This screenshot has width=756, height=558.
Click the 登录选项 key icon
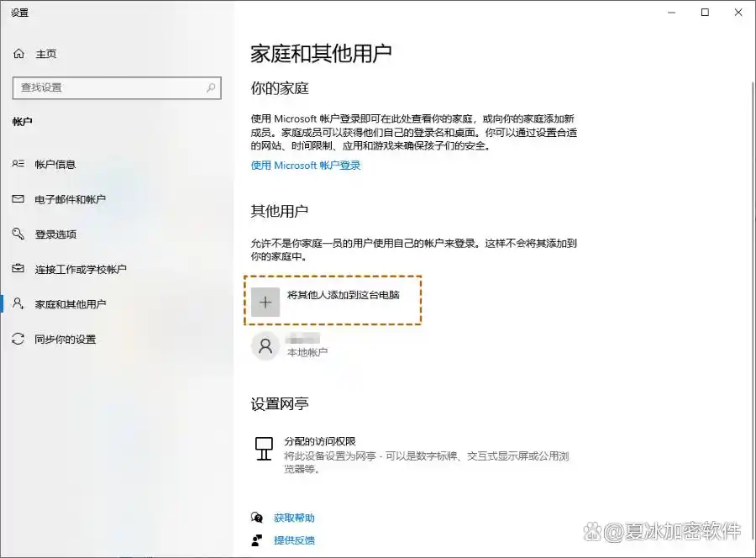pyautogui.click(x=18, y=234)
